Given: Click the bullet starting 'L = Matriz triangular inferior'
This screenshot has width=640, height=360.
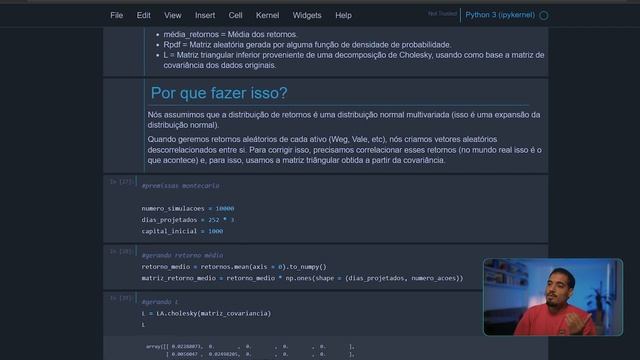Looking at the screenshot, I should (x=353, y=60).
